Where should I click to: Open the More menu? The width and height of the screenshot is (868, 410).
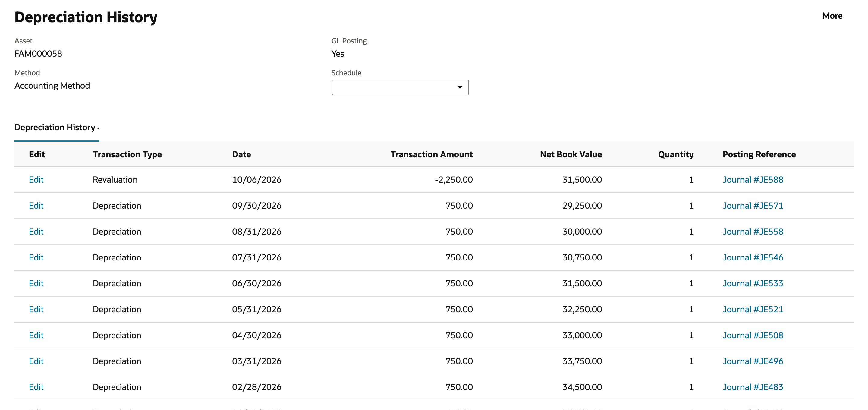pyautogui.click(x=832, y=16)
